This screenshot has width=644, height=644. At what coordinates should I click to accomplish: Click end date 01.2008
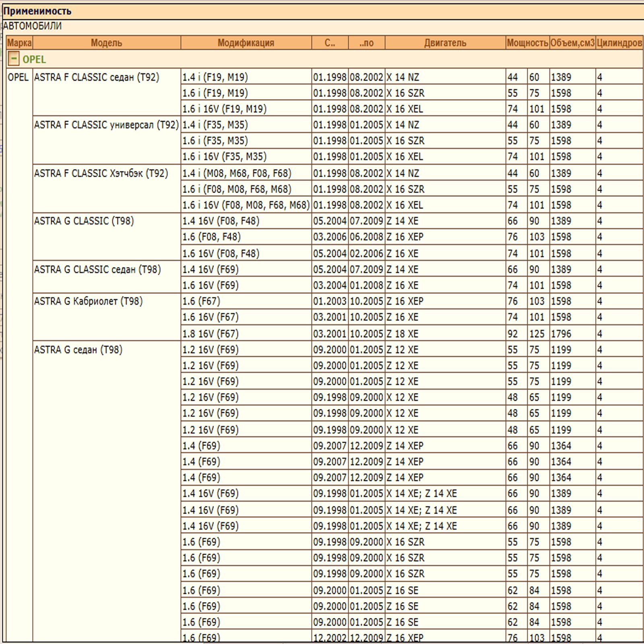(x=367, y=285)
